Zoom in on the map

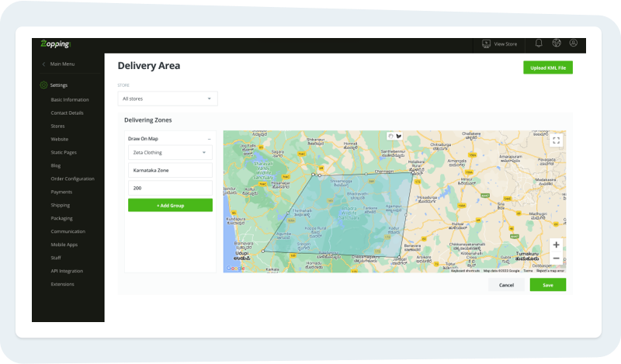(x=556, y=244)
